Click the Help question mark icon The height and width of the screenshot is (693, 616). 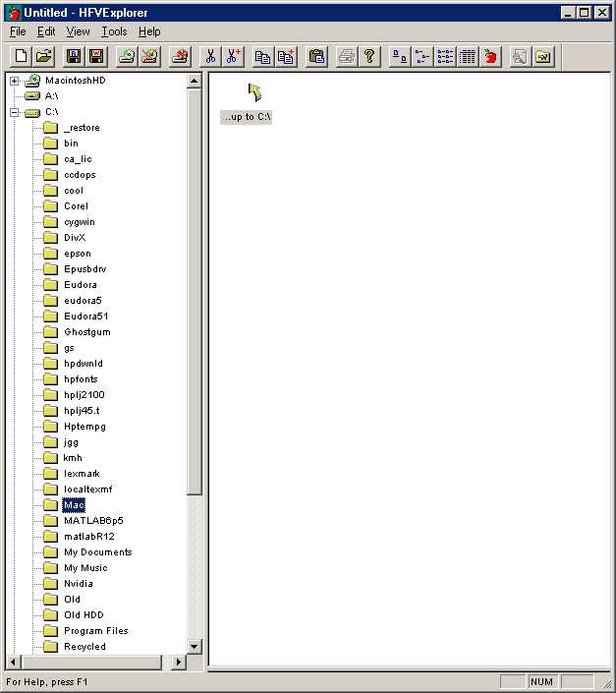tap(369, 57)
